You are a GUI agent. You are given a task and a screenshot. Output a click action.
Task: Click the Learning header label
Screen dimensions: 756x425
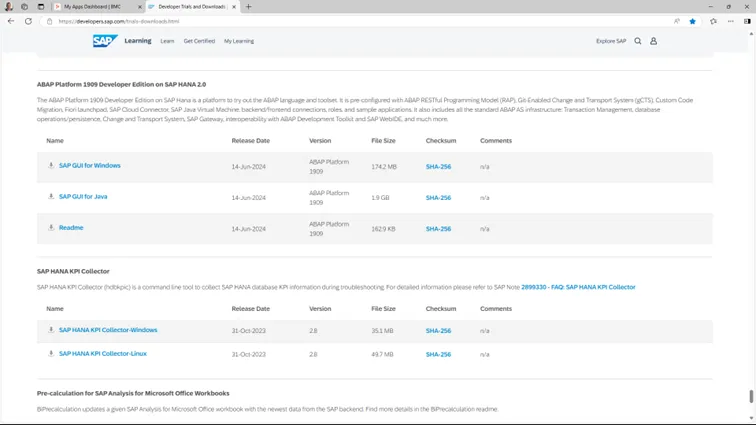pyautogui.click(x=138, y=41)
